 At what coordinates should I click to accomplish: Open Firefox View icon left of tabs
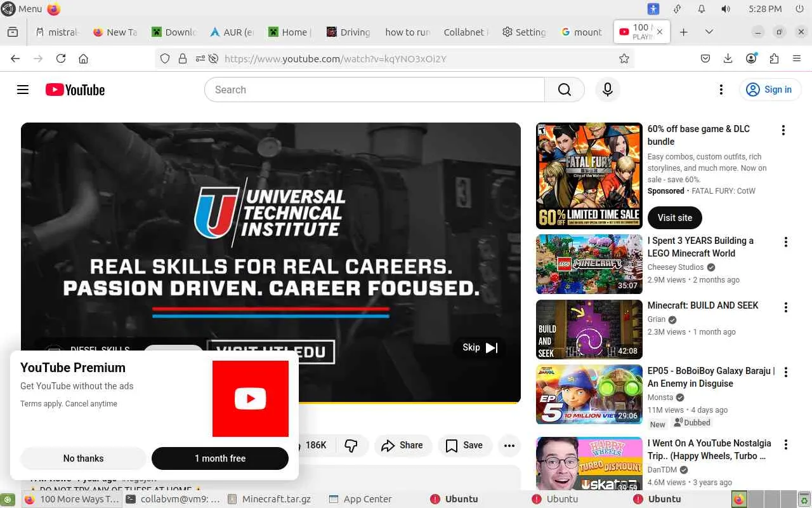[13, 32]
